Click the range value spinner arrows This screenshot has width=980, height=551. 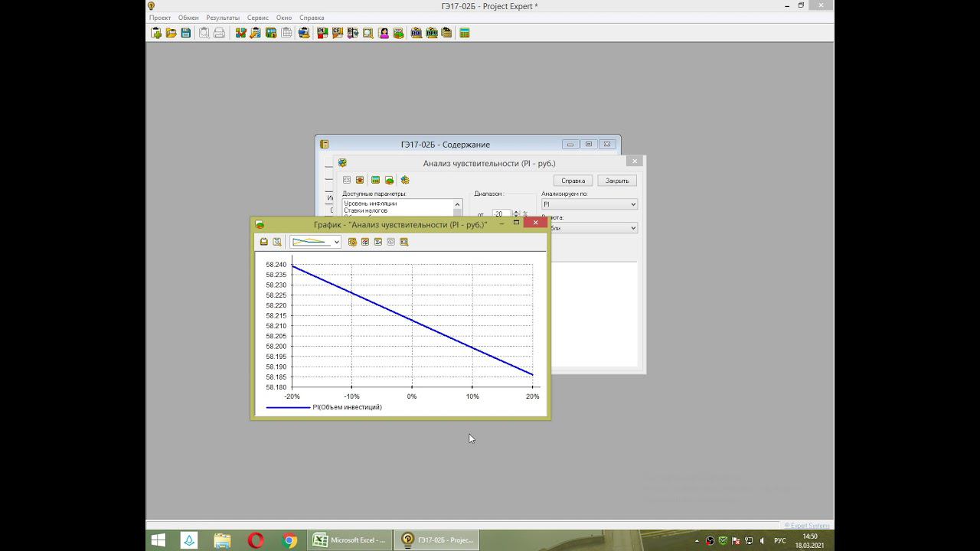click(516, 214)
